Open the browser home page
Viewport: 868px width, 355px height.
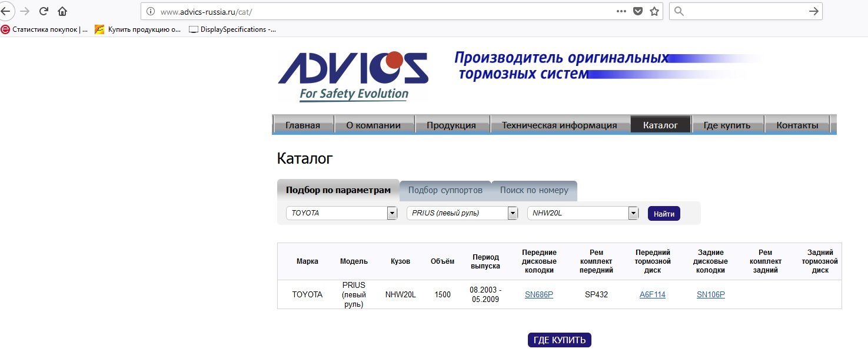(62, 11)
